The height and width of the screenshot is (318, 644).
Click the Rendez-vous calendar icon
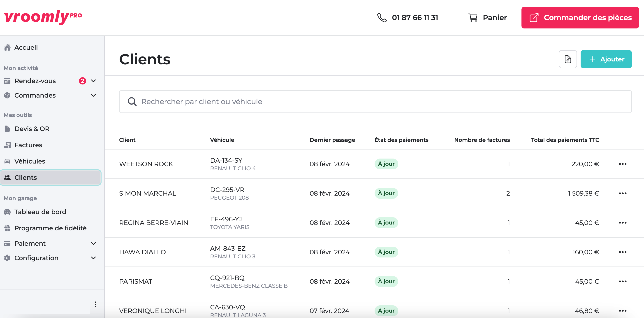[x=7, y=81]
